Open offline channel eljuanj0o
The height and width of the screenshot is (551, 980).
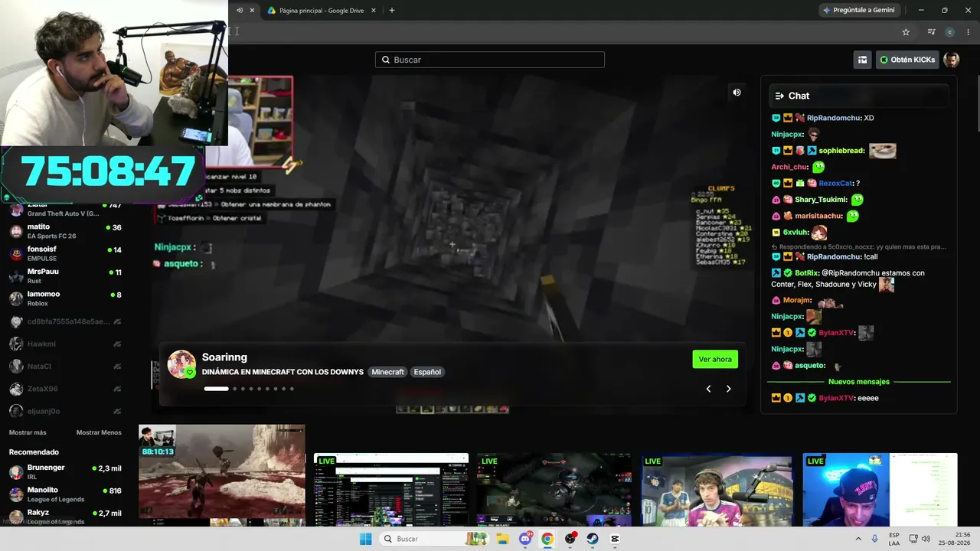65,411
